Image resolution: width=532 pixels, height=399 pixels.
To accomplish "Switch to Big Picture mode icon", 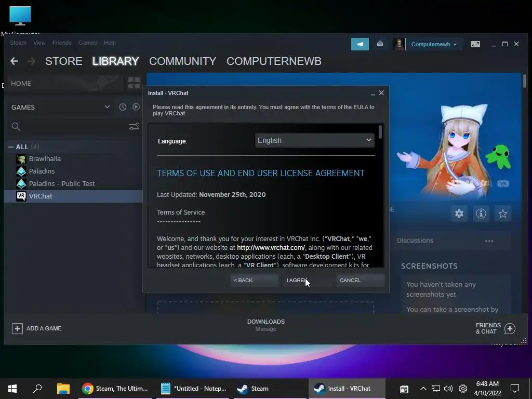I will (475, 44).
